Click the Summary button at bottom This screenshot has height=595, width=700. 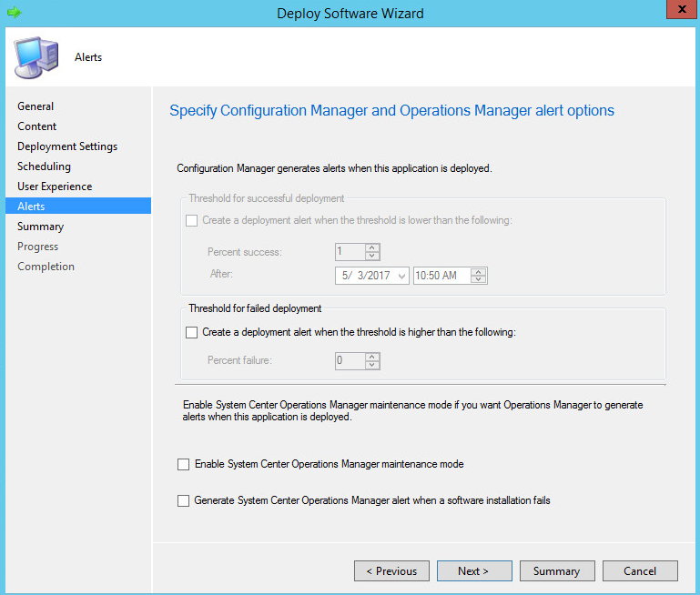[557, 571]
